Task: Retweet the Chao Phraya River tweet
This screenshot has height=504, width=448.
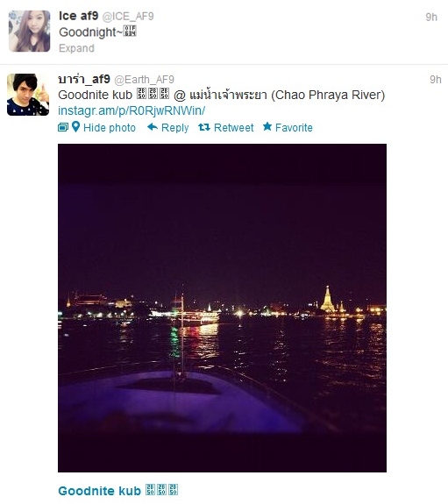Action: (234, 128)
